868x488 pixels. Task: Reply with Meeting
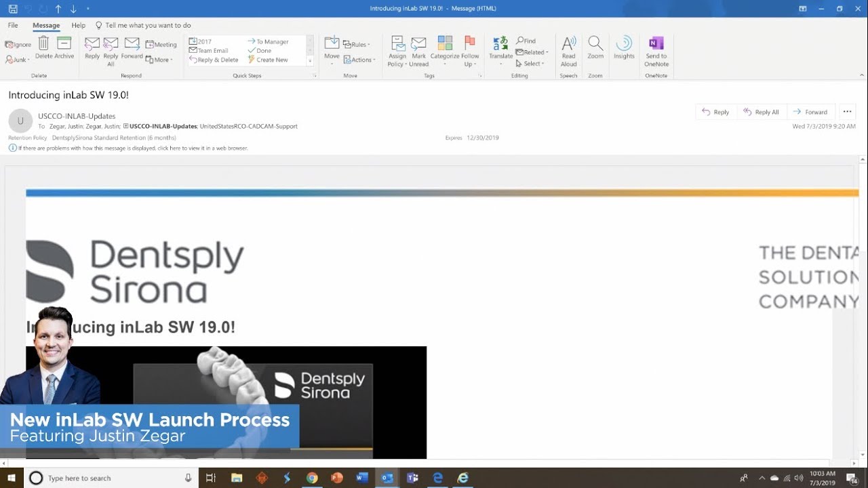161,45
